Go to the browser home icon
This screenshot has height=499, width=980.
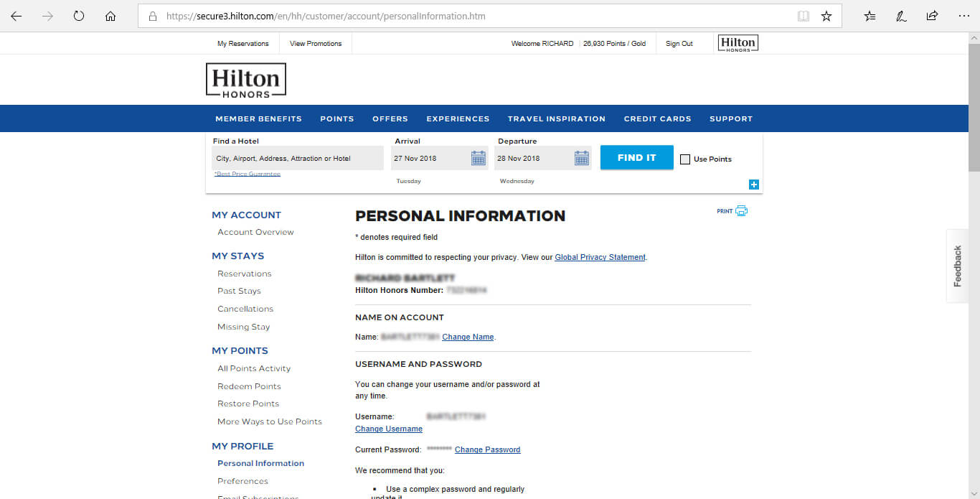[110, 16]
